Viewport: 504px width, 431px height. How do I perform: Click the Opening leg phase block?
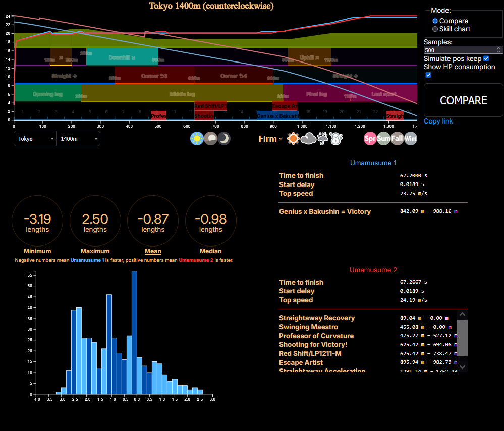(x=47, y=93)
